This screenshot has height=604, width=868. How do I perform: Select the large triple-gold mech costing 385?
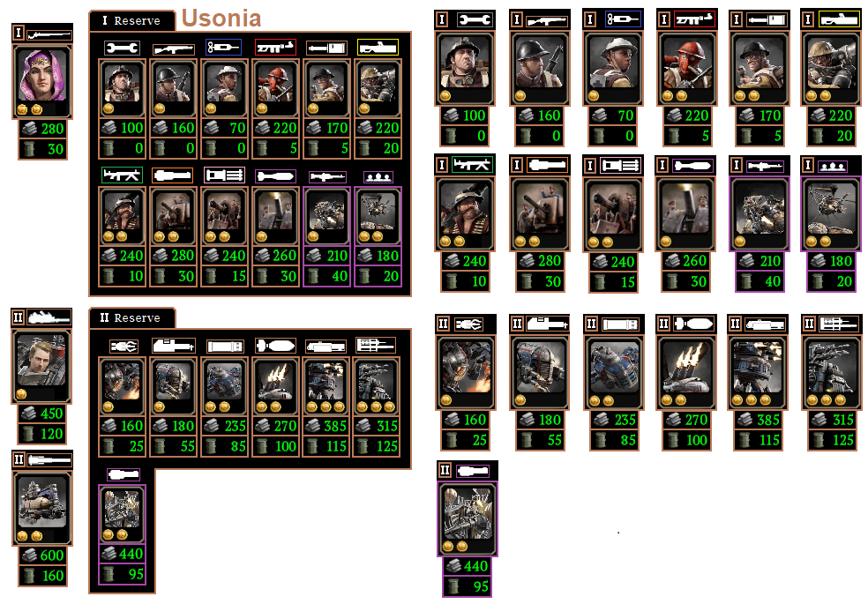(x=757, y=373)
